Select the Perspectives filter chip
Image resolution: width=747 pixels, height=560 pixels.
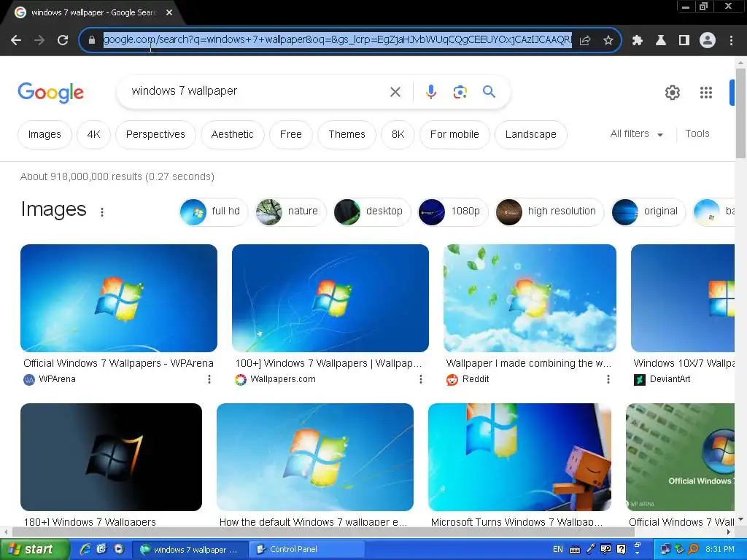tap(155, 134)
